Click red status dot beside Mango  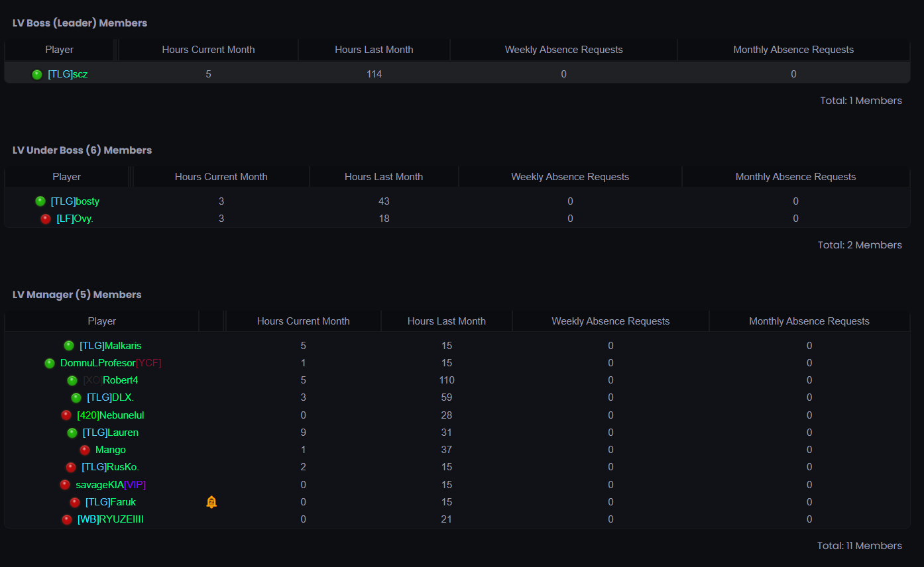coord(85,450)
